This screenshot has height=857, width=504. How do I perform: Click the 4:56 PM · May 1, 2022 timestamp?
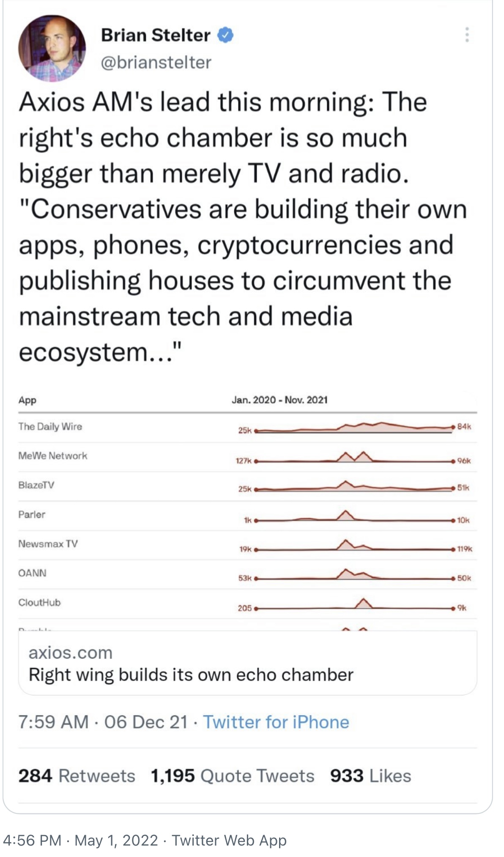point(80,840)
